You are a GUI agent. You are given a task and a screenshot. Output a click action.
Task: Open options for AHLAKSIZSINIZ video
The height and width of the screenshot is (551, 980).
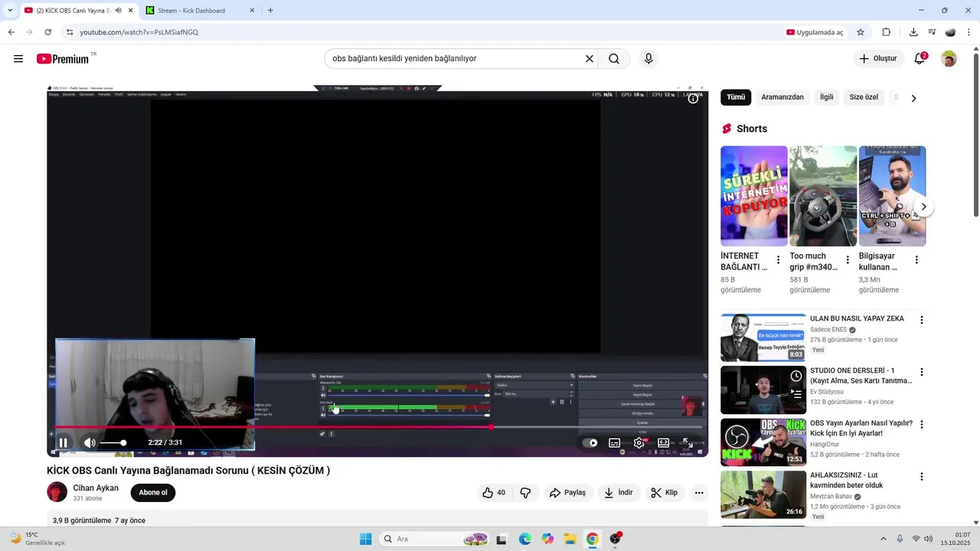click(922, 477)
